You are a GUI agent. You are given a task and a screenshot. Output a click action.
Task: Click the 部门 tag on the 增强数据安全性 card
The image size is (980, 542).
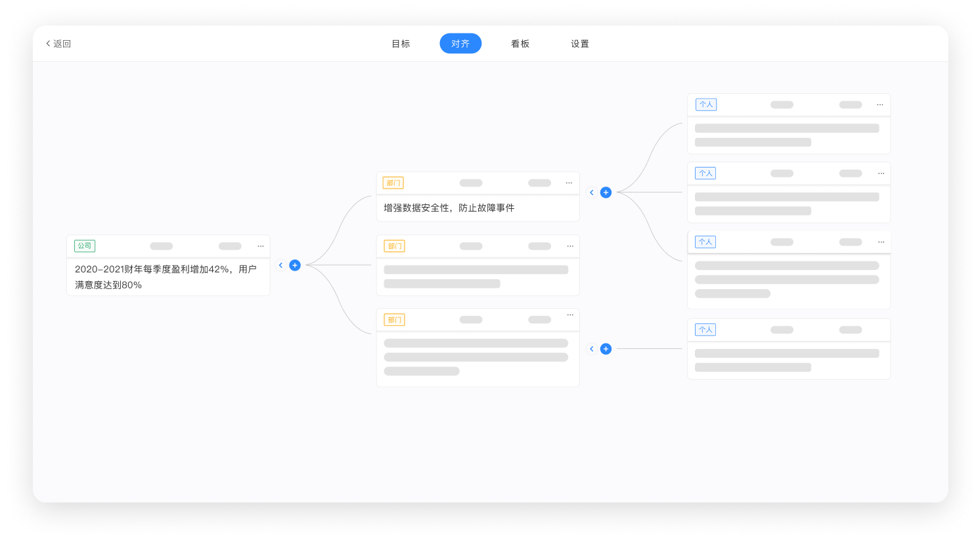tap(393, 183)
